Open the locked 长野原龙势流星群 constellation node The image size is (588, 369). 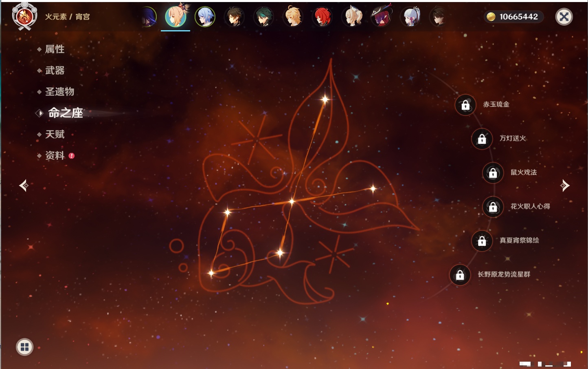pos(460,274)
